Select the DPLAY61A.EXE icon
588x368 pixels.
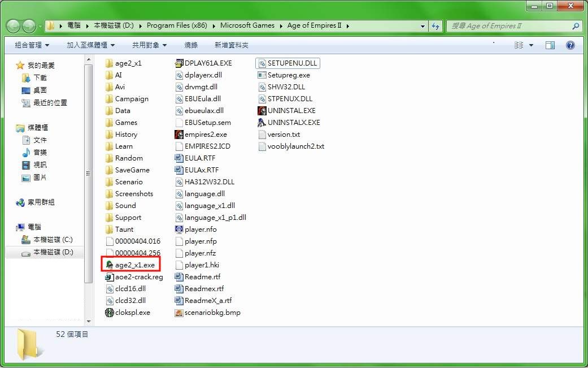point(179,63)
